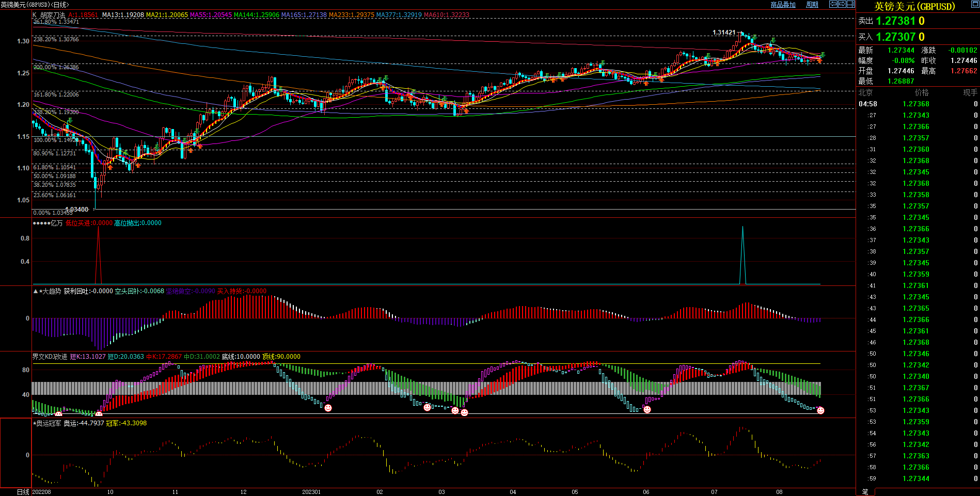Click the 英镑美元(GBPUSD) panel title

(x=914, y=6)
